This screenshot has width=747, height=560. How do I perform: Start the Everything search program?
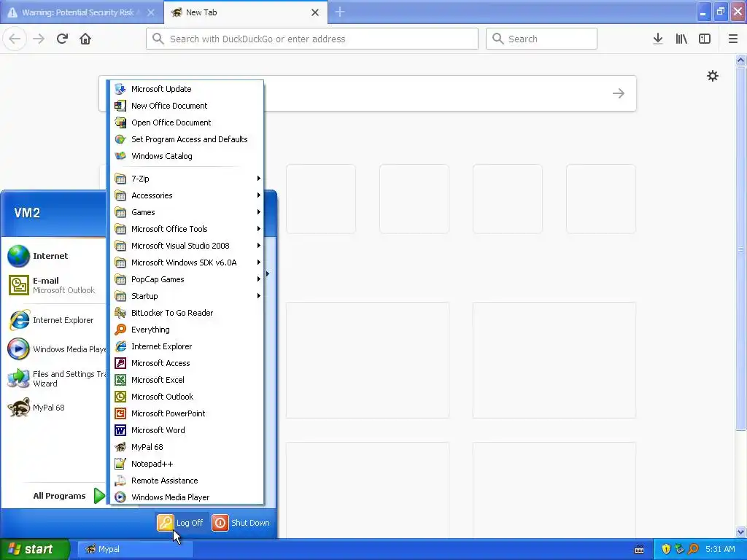pyautogui.click(x=186, y=330)
